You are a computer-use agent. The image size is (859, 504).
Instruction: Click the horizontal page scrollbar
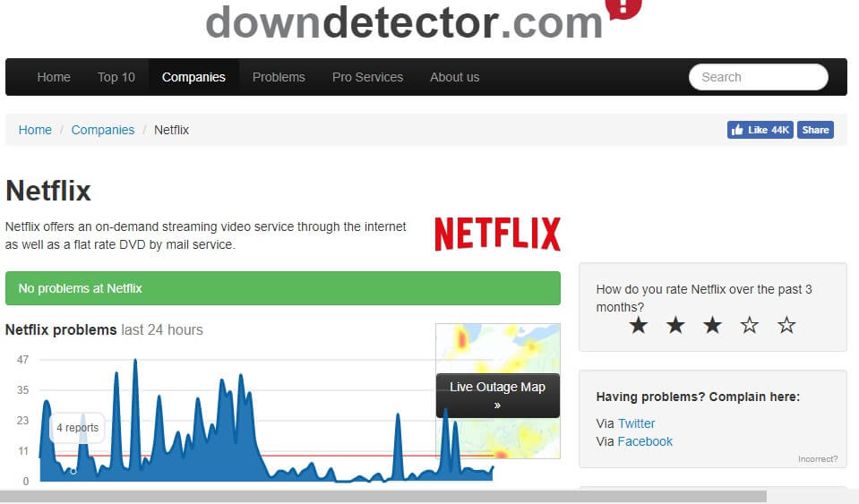383,496
